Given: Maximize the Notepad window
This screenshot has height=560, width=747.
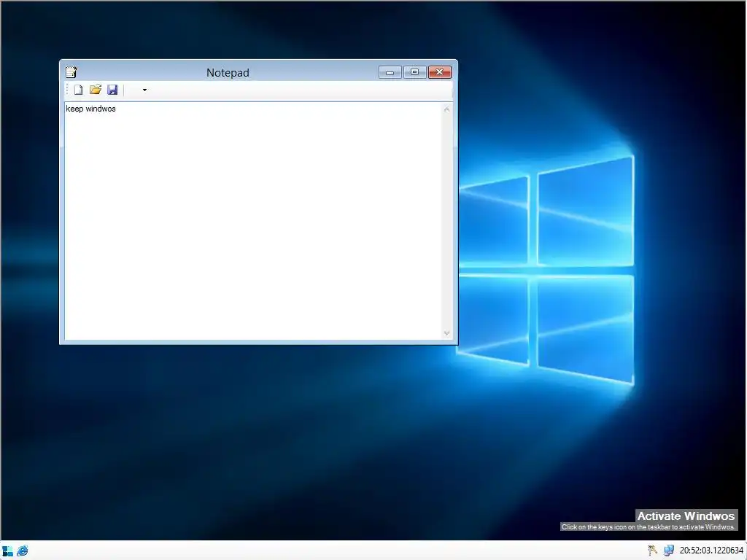Looking at the screenshot, I should [x=414, y=72].
